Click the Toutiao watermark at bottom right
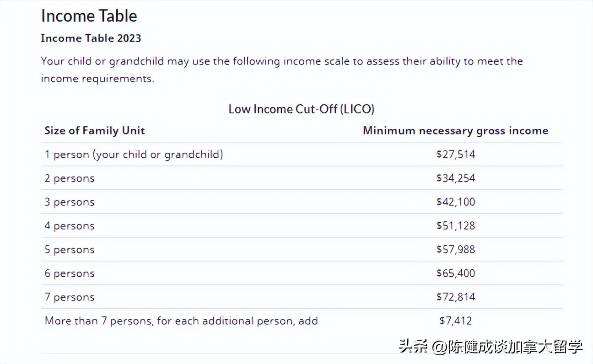This screenshot has width=593, height=364. click(491, 346)
